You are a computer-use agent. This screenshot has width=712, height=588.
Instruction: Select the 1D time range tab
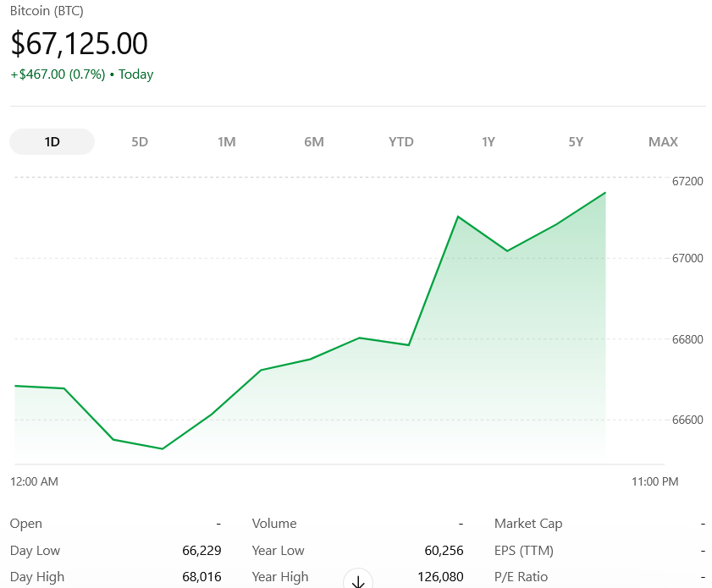(x=52, y=141)
